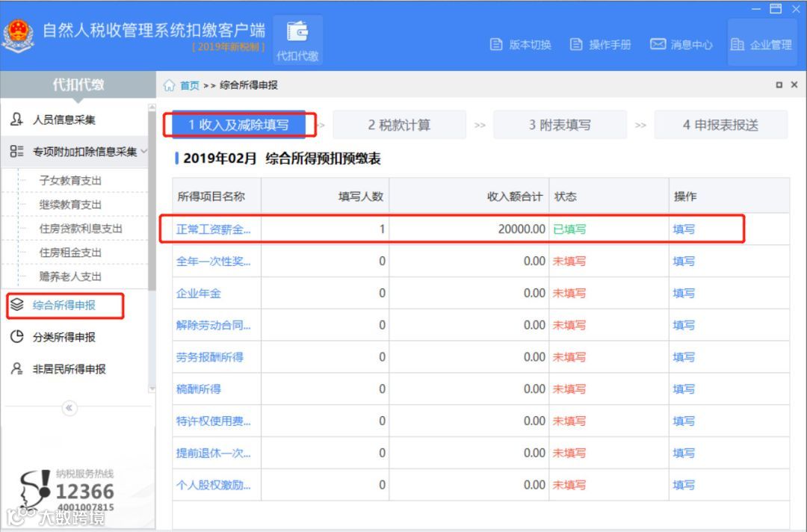Click 填写 in the 特许权使用费 row
807x532 pixels.
pos(684,421)
